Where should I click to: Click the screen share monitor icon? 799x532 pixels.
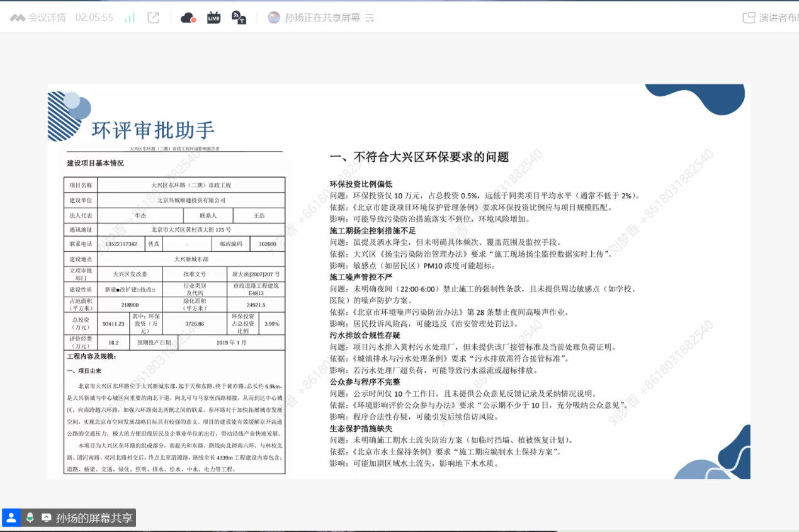pos(47,518)
